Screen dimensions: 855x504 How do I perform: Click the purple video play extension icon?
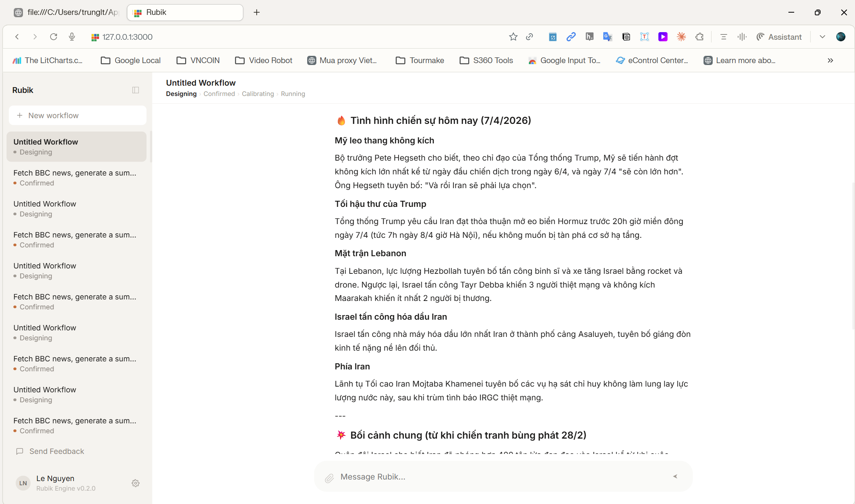[663, 37]
